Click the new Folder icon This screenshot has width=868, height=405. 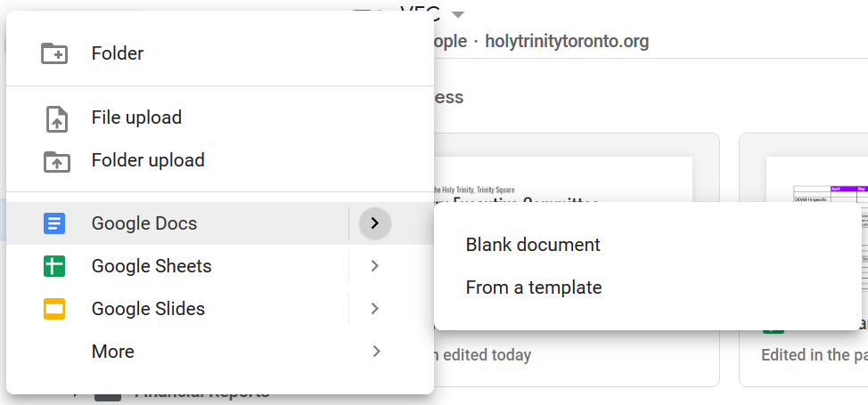point(54,53)
